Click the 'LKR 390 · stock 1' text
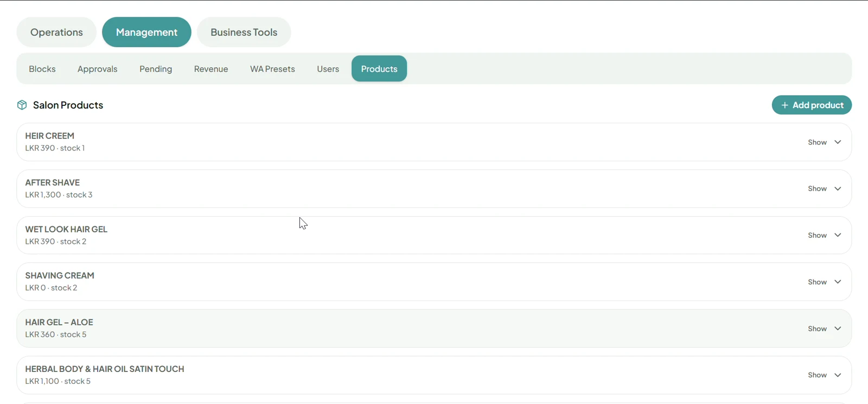 coord(55,148)
